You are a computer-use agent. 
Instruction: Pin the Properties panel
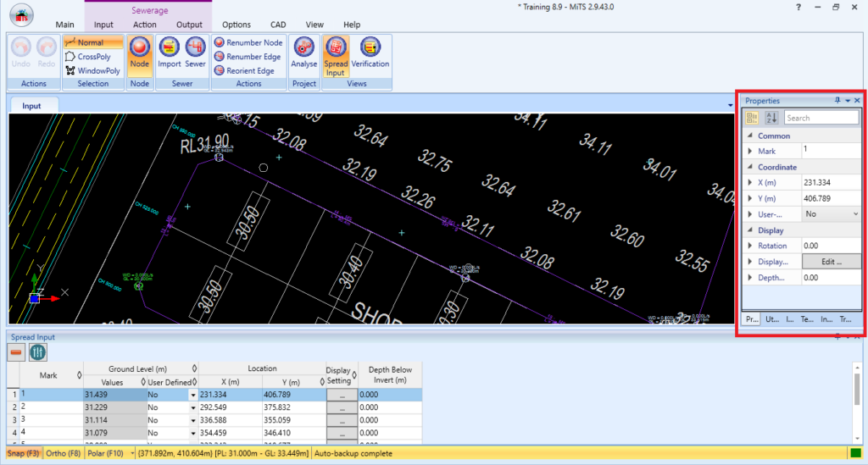(837, 101)
